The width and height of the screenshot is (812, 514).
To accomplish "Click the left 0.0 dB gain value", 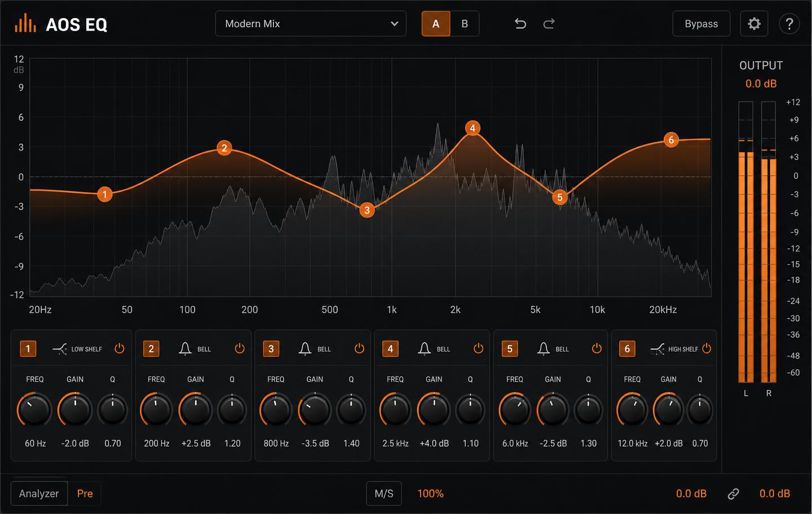I will [x=691, y=494].
